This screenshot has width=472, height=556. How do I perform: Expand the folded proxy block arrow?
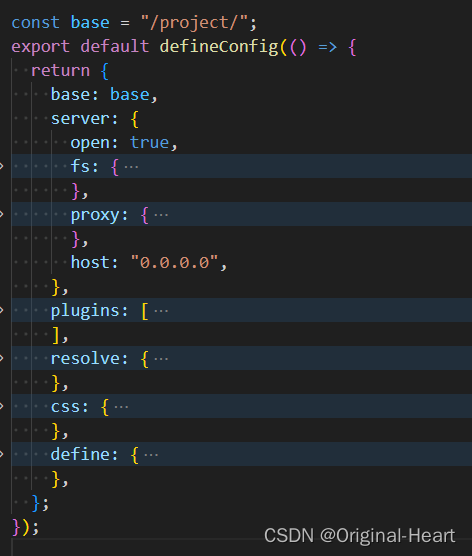coord(1,214)
